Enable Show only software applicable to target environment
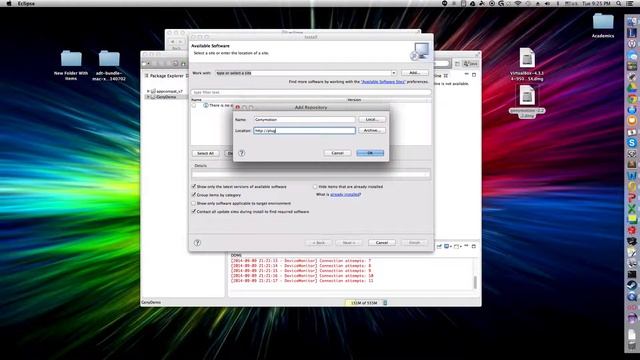 [194, 203]
